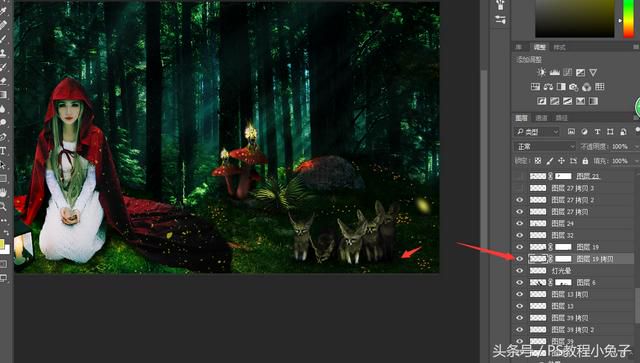The image size is (640, 363).
Task: Add a Levels adjustment layer
Action: [554, 72]
